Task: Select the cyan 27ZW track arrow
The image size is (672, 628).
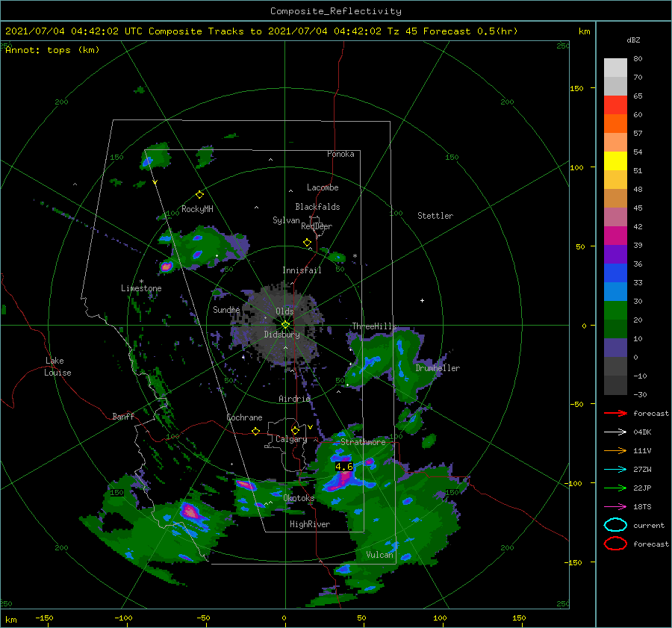Action: pyautogui.click(x=615, y=470)
